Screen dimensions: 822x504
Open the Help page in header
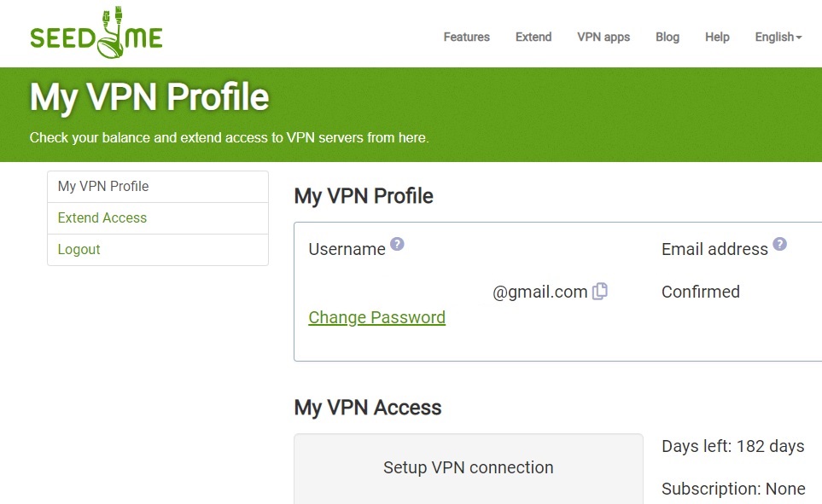pos(717,38)
